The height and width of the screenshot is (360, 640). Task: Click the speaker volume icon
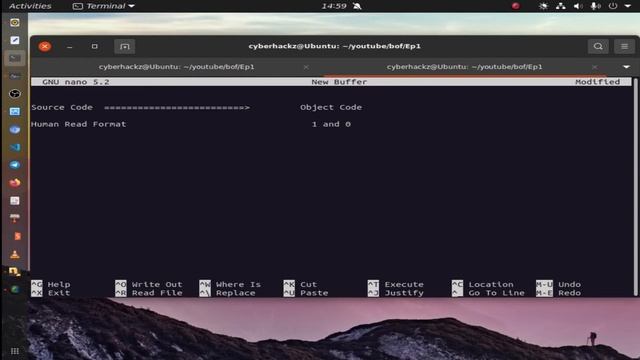pos(578,6)
